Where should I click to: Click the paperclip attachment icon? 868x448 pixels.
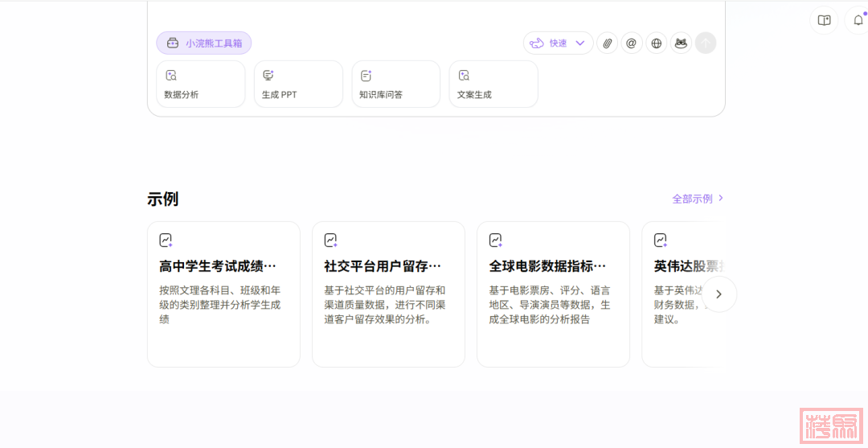608,43
